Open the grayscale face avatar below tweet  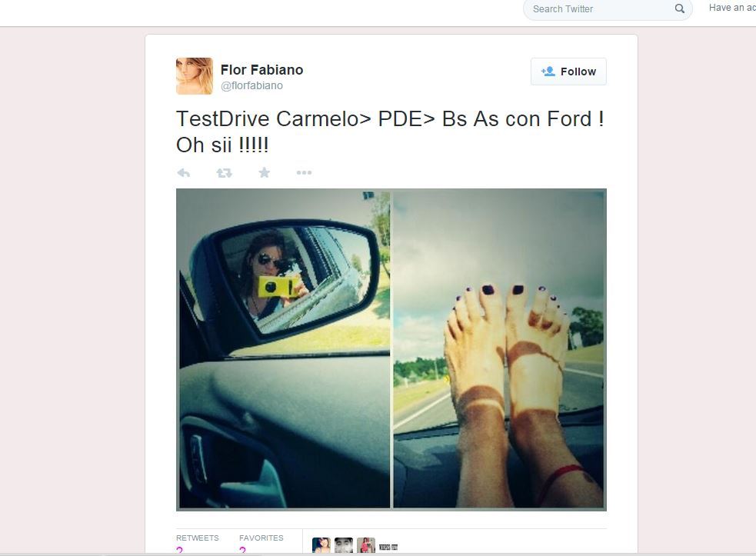pos(344,545)
